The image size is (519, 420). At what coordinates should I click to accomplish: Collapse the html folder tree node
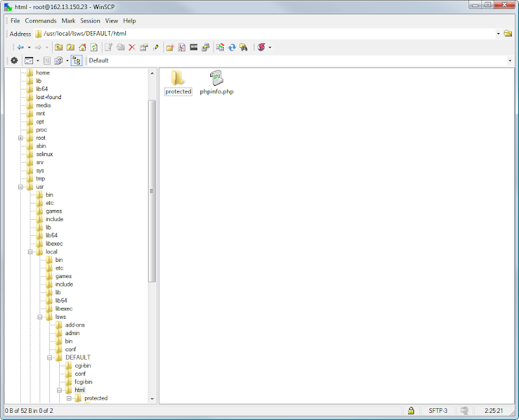(60, 390)
